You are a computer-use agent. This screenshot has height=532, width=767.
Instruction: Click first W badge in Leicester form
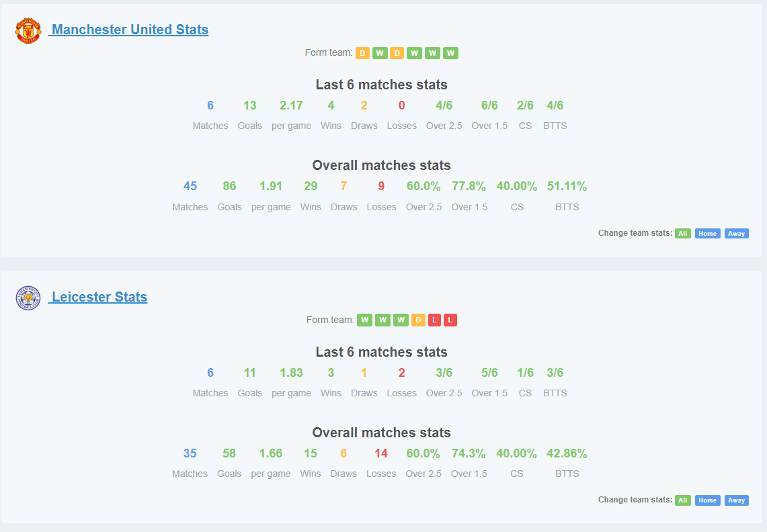(364, 320)
